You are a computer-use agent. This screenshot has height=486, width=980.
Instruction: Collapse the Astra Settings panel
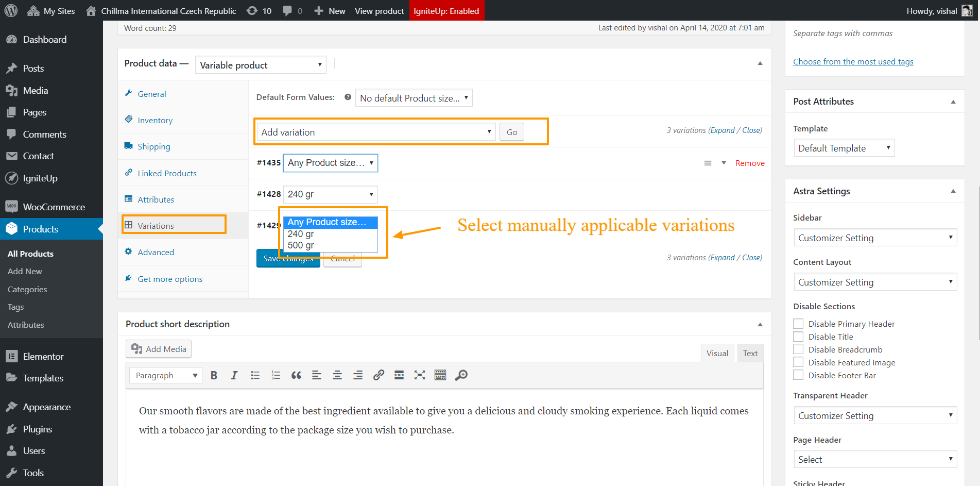953,191
